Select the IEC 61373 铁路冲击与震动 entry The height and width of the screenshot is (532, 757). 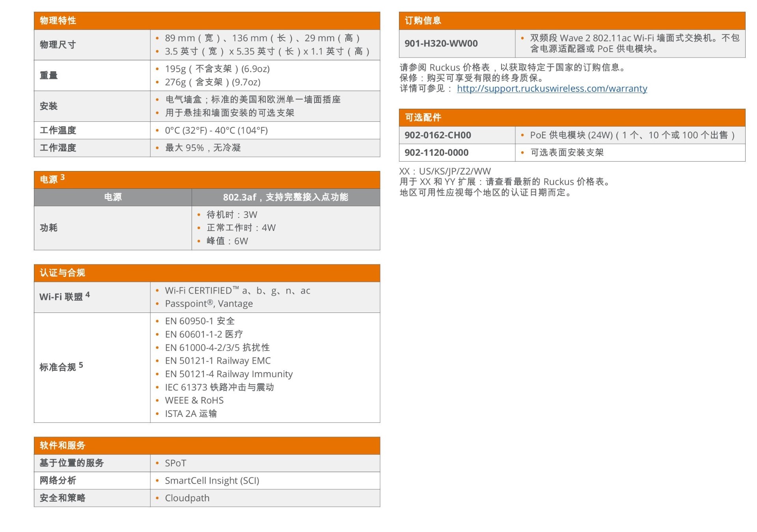click(x=220, y=387)
